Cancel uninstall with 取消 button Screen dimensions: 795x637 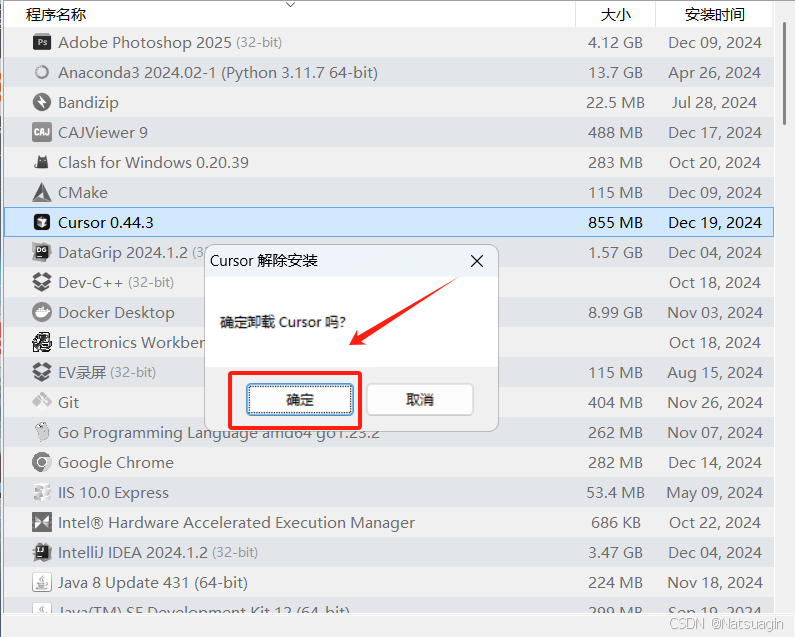click(x=420, y=400)
